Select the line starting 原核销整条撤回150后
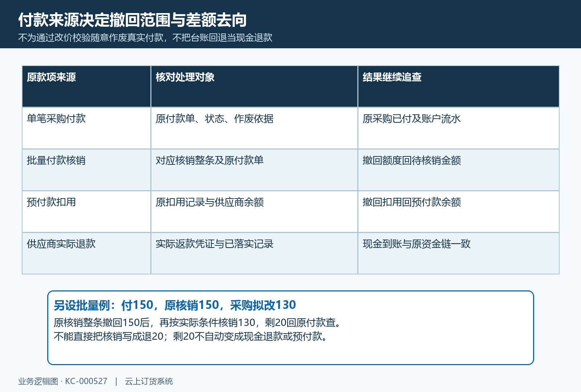The width and height of the screenshot is (581, 392). (x=198, y=322)
